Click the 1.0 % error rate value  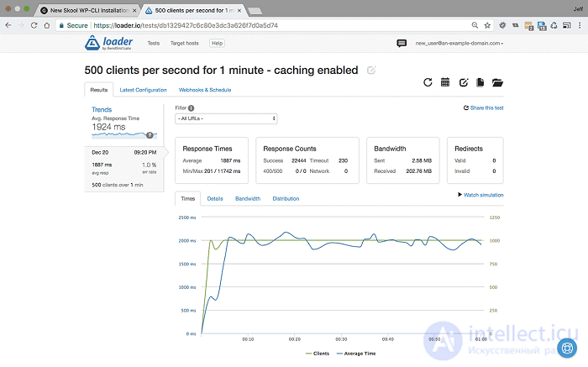tap(150, 165)
